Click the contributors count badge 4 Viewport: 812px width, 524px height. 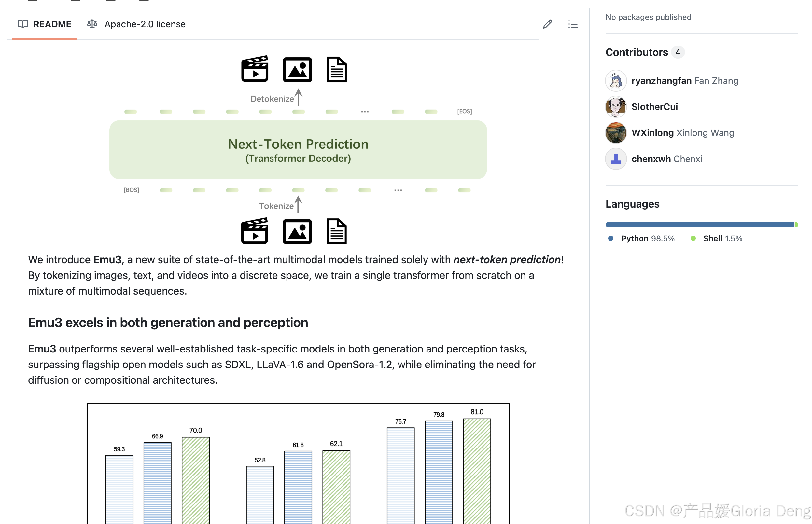coord(678,52)
